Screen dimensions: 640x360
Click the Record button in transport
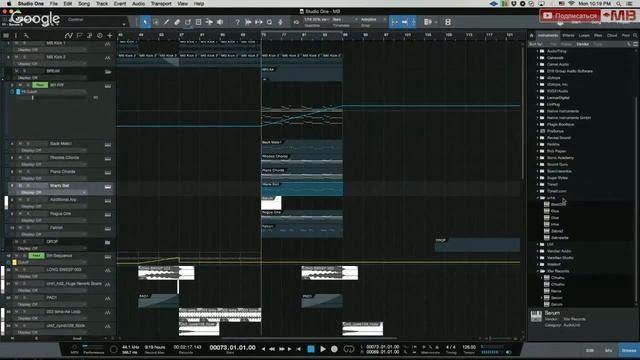coord(334,349)
